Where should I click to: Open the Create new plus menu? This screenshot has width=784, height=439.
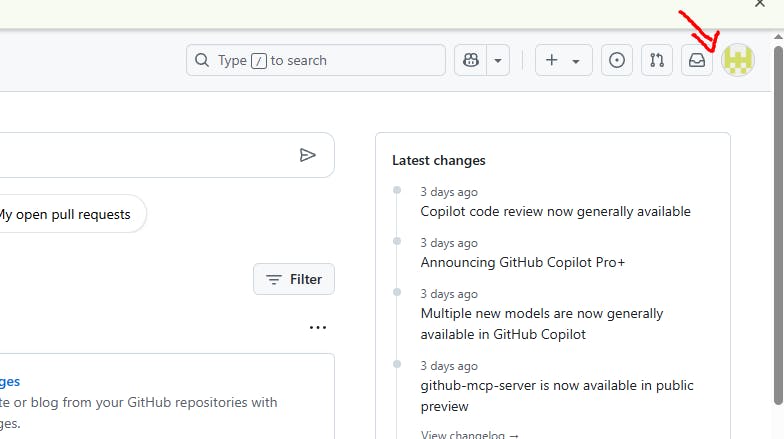(x=564, y=60)
